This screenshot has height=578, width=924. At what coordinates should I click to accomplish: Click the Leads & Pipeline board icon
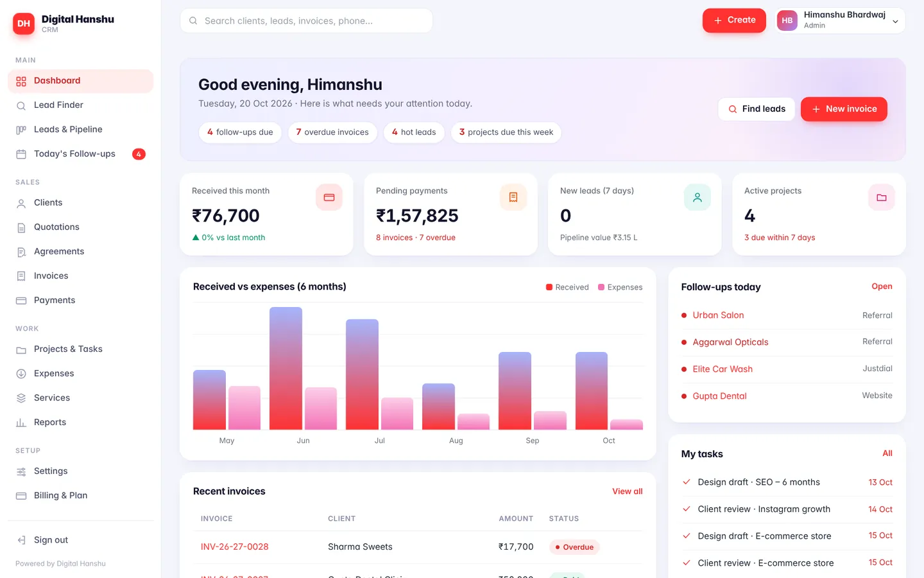[x=21, y=130]
